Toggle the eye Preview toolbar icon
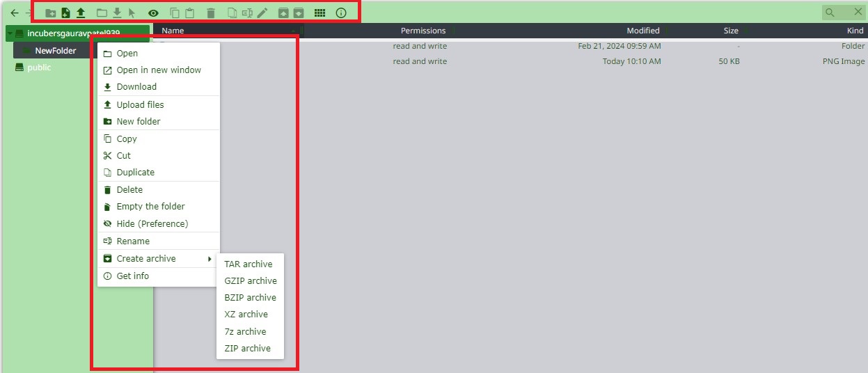Viewport: 868px width, 373px height. (x=153, y=13)
